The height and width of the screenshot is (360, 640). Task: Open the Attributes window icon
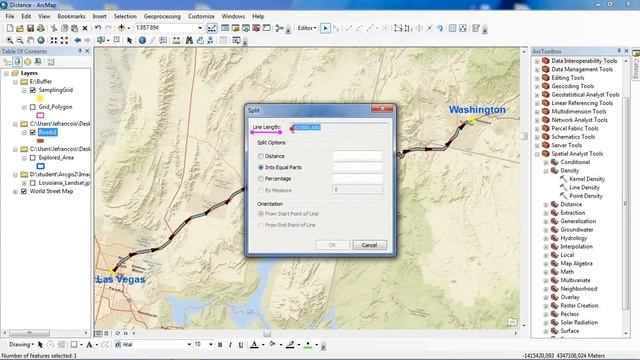[452, 28]
